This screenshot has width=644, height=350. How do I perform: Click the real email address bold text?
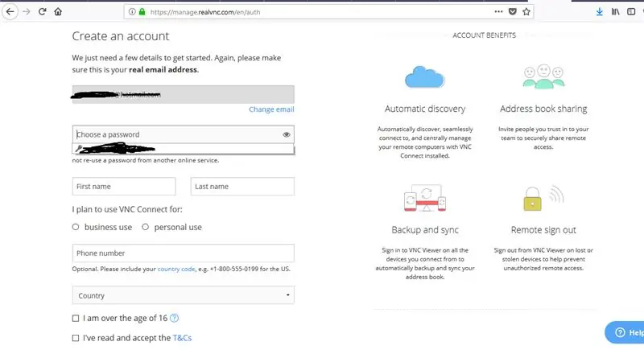coord(163,70)
